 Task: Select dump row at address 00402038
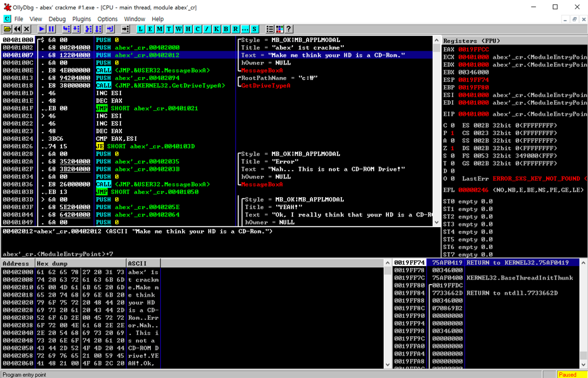pos(81,325)
